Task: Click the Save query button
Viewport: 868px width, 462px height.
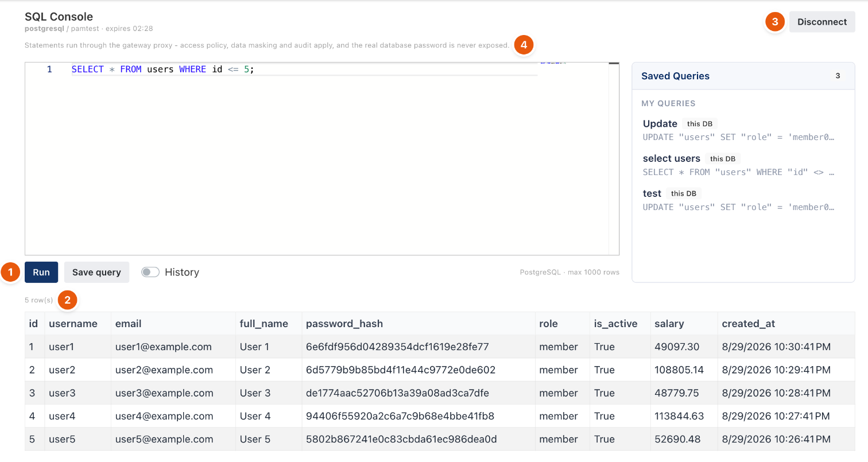Action: click(x=96, y=272)
